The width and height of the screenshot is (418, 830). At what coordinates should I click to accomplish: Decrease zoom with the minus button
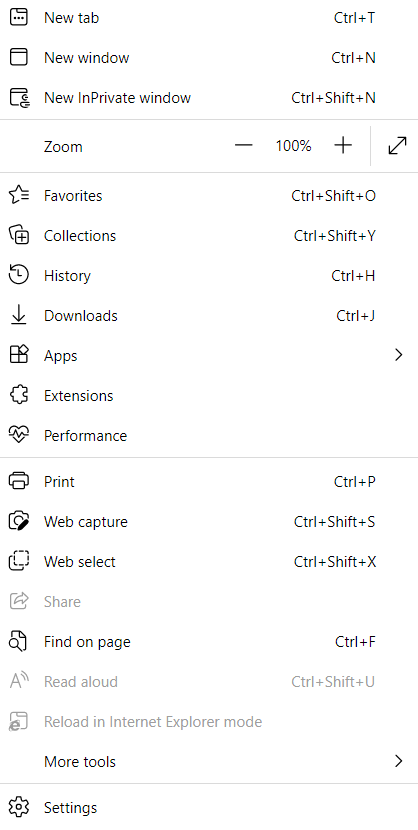click(243, 146)
